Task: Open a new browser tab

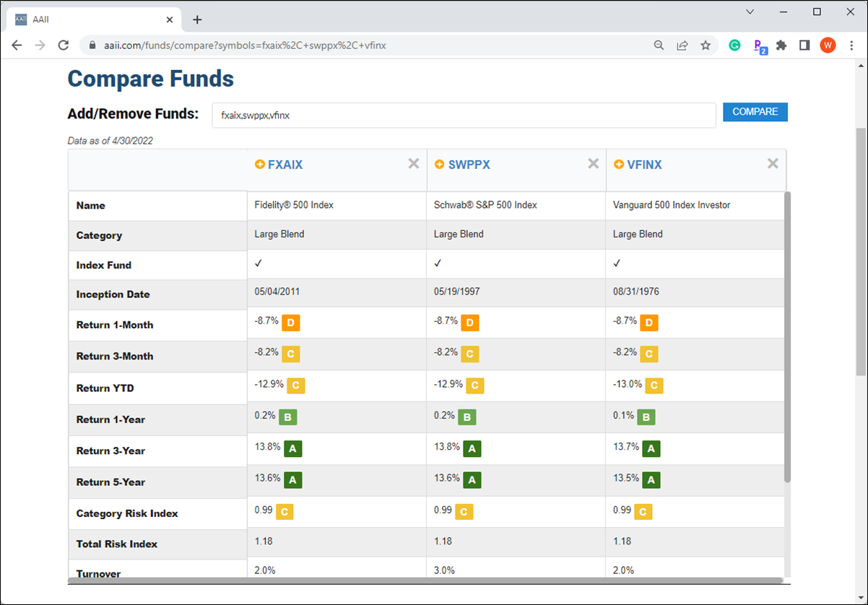Action: coord(197,19)
